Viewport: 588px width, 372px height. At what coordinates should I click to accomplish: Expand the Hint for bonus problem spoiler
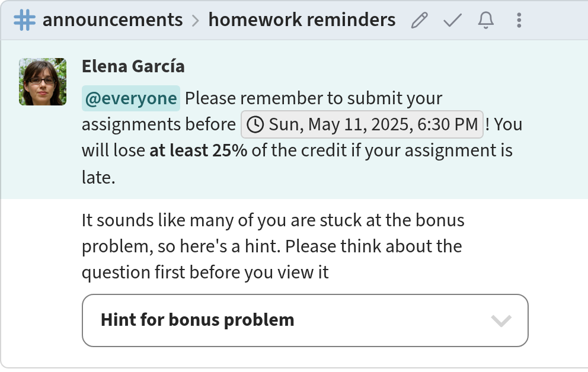pos(305,320)
